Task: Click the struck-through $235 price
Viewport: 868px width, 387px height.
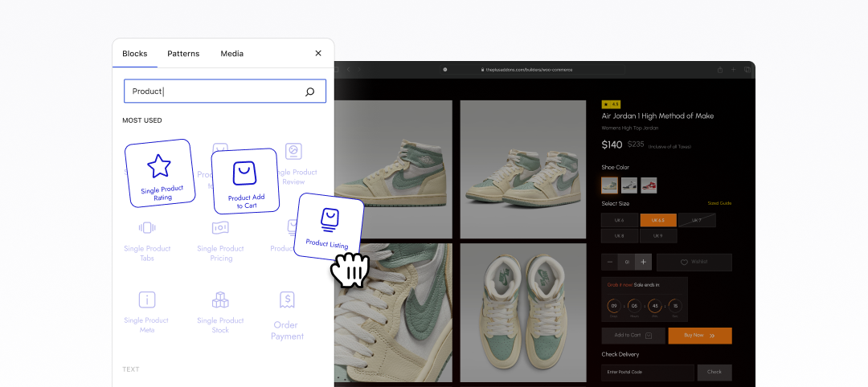Action: pos(636,145)
